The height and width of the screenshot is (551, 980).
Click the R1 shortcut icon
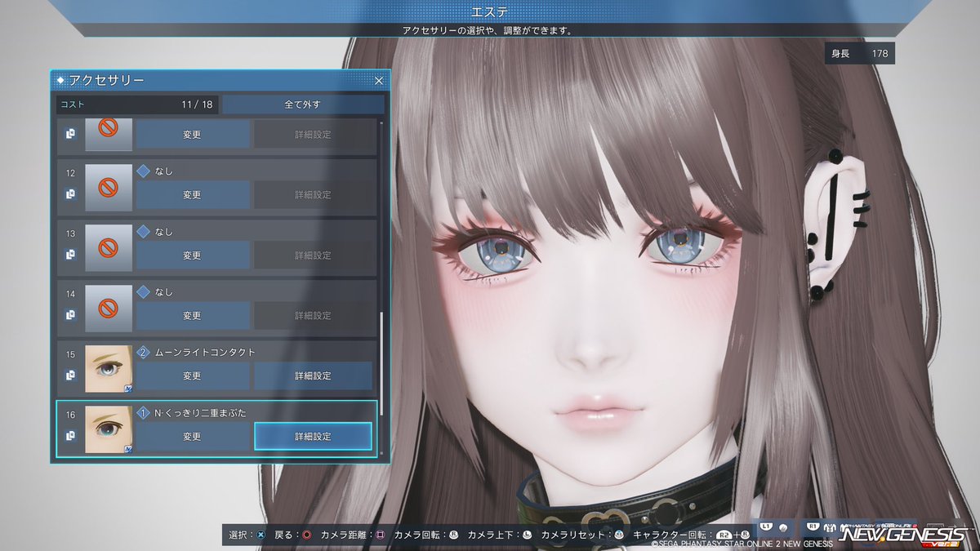(813, 525)
